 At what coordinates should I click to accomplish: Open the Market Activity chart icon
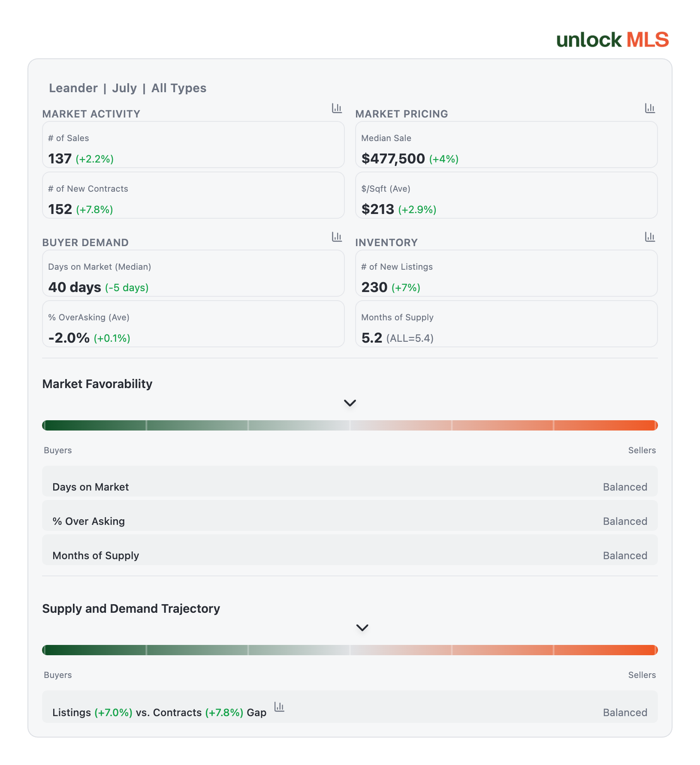pyautogui.click(x=337, y=108)
